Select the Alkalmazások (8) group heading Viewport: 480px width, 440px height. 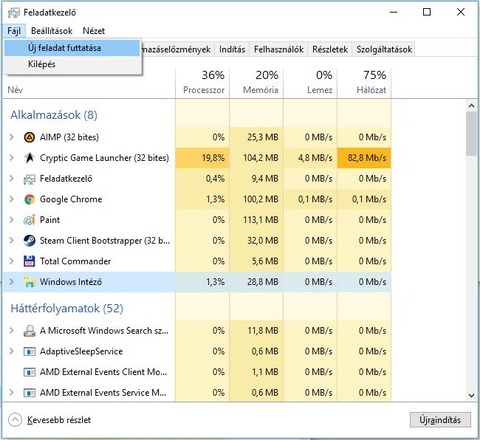click(54, 115)
